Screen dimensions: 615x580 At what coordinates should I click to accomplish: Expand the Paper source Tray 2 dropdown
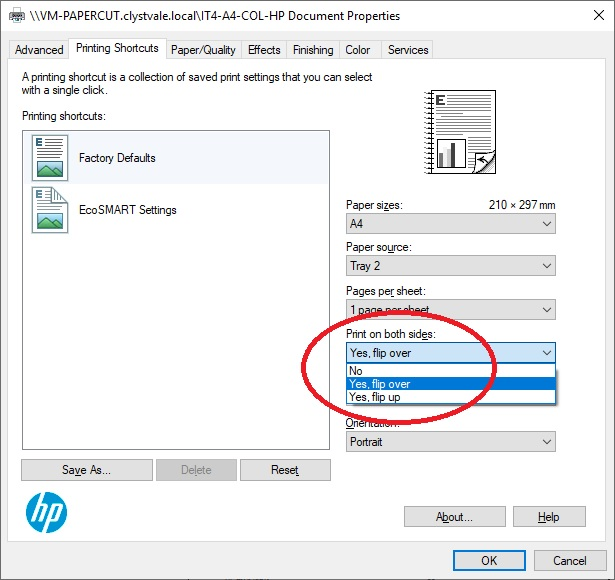[451, 266]
